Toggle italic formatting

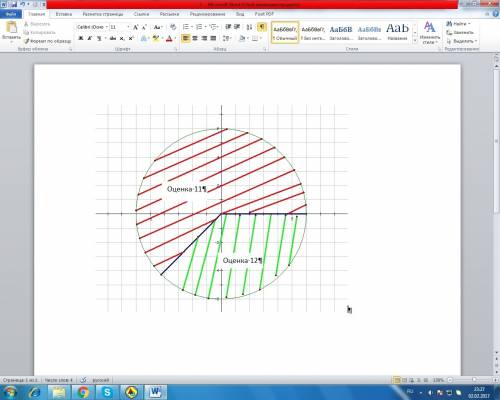90,38
